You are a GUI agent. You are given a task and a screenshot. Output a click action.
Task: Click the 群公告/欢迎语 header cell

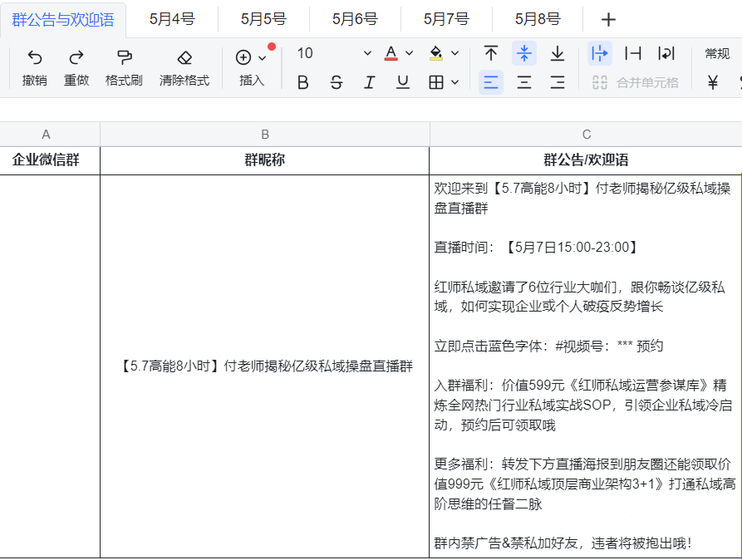pos(586,160)
